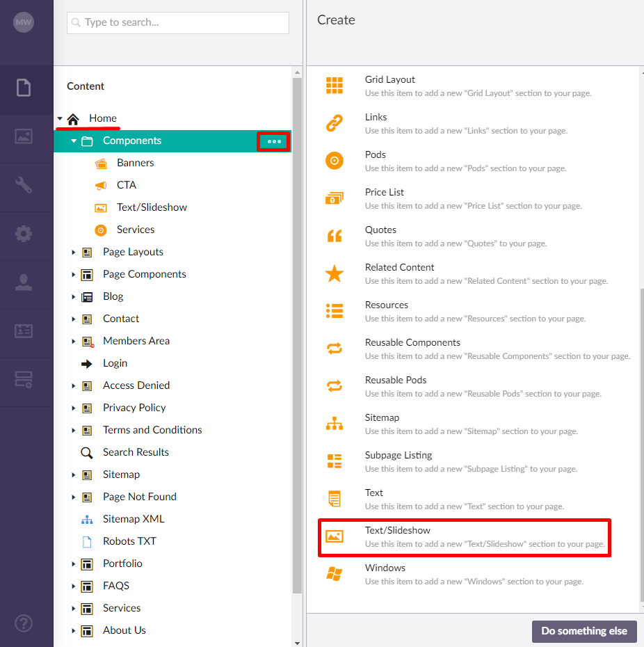Click content tree scrollbar down arrow
The image size is (644, 647).
297,643
